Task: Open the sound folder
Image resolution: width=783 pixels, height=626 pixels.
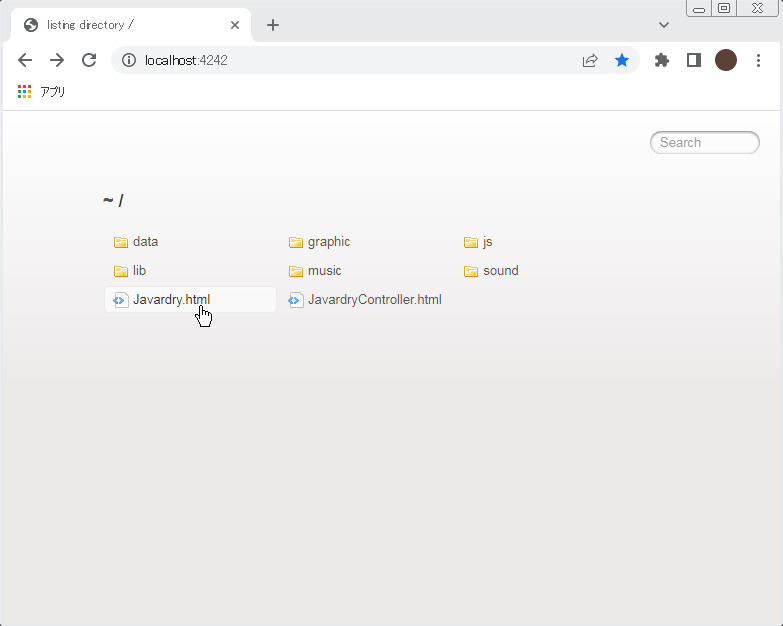Action: pyautogui.click(x=501, y=271)
